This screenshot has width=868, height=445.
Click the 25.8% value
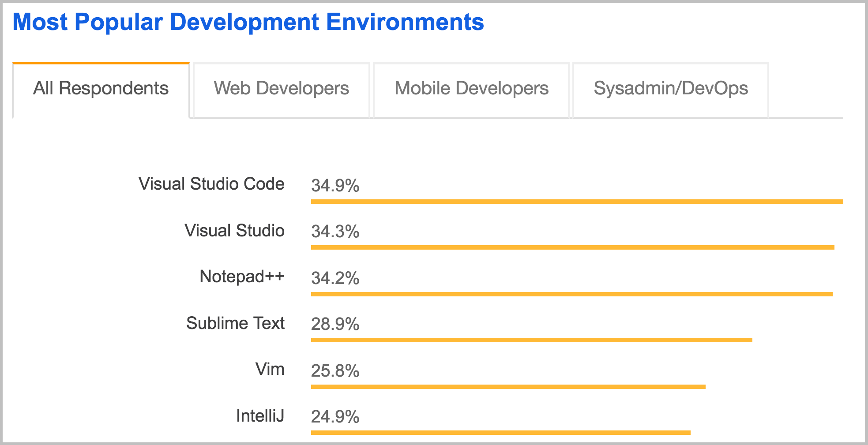coord(335,371)
